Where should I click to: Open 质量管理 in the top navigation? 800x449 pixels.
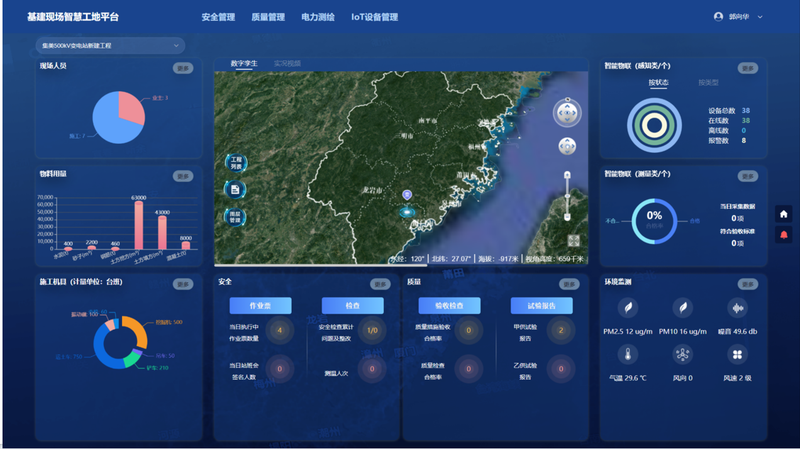click(x=268, y=17)
